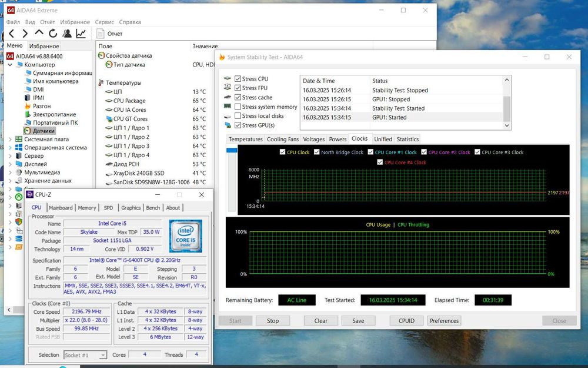Click the Save button
588x368 pixels.
click(358, 321)
